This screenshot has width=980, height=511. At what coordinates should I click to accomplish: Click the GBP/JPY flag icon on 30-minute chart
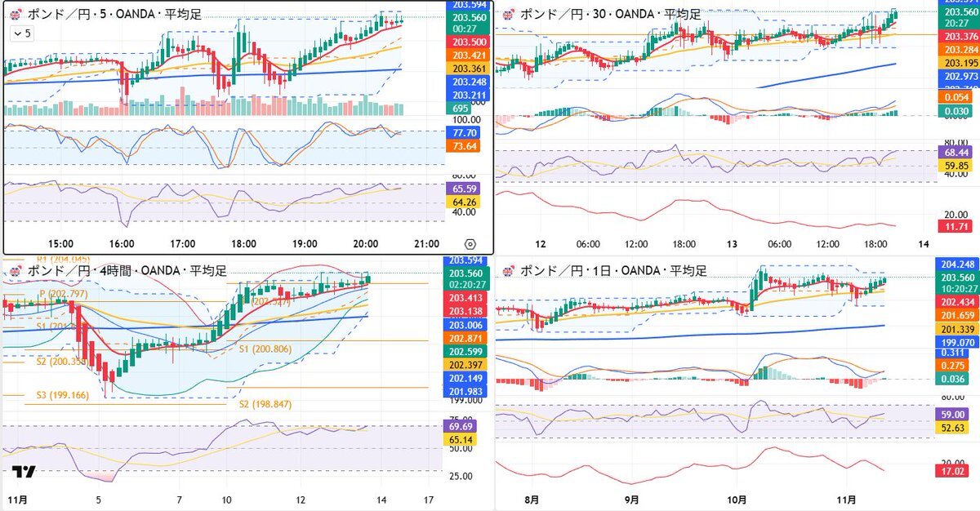507,14
